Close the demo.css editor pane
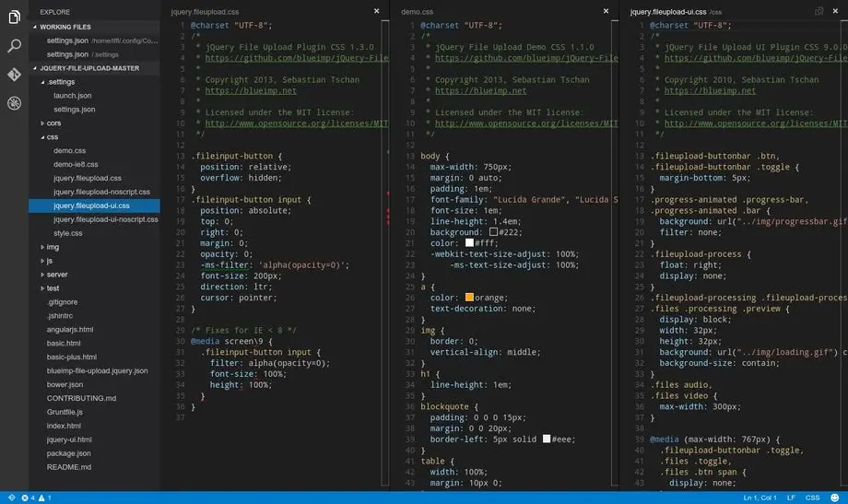 (x=606, y=11)
